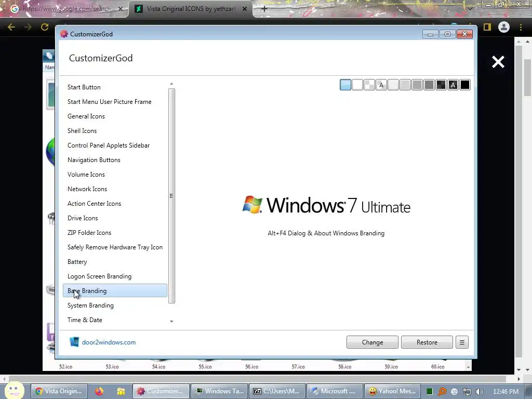Open Firefox from the taskbar
Image resolution: width=532 pixels, height=399 pixels.
[x=99, y=391]
